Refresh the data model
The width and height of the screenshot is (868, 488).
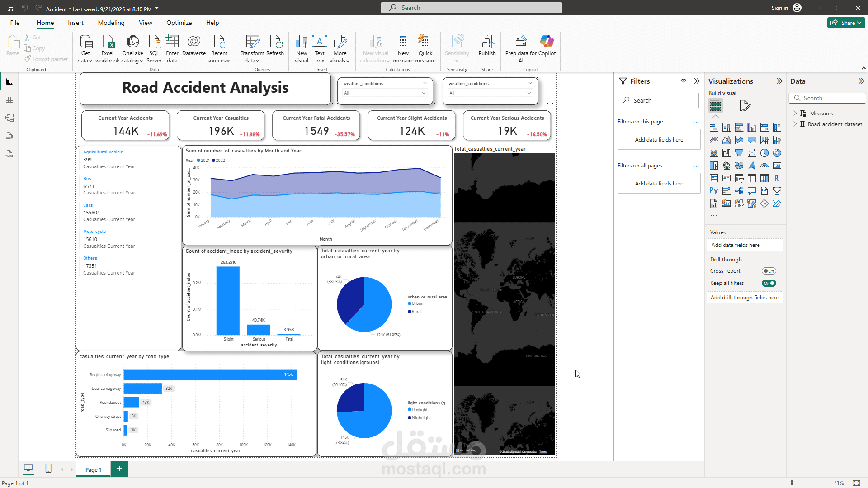click(275, 45)
